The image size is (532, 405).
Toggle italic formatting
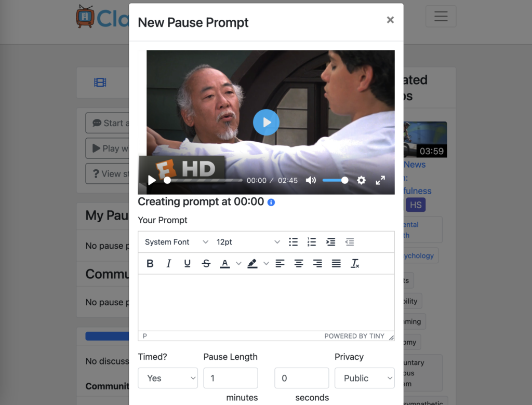coord(169,264)
